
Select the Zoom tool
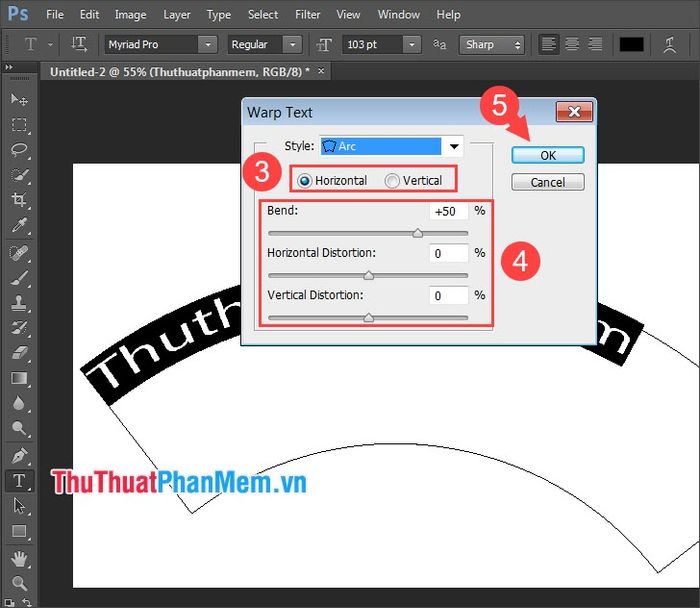[19, 583]
